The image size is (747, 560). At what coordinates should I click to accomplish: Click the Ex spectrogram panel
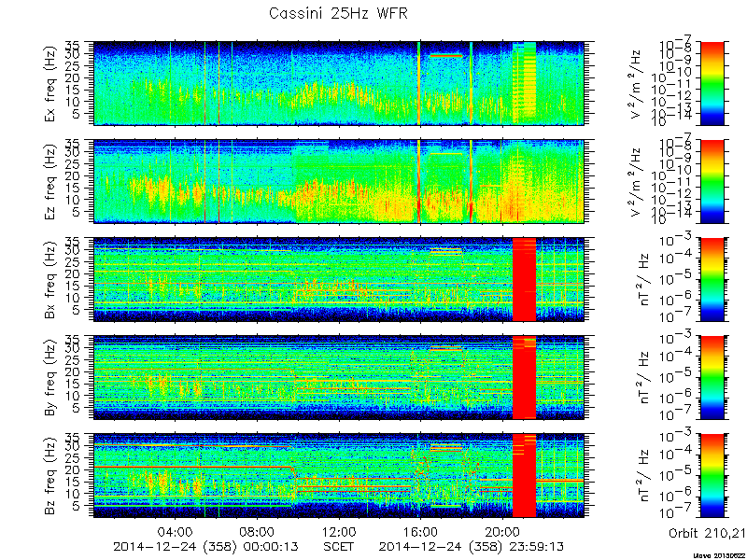pyautogui.click(x=339, y=83)
